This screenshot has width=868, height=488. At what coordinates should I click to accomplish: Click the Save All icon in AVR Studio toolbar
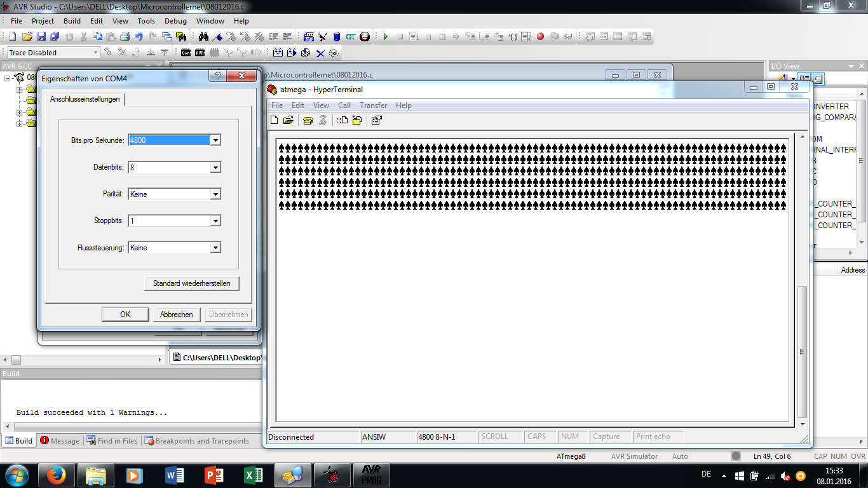[55, 37]
